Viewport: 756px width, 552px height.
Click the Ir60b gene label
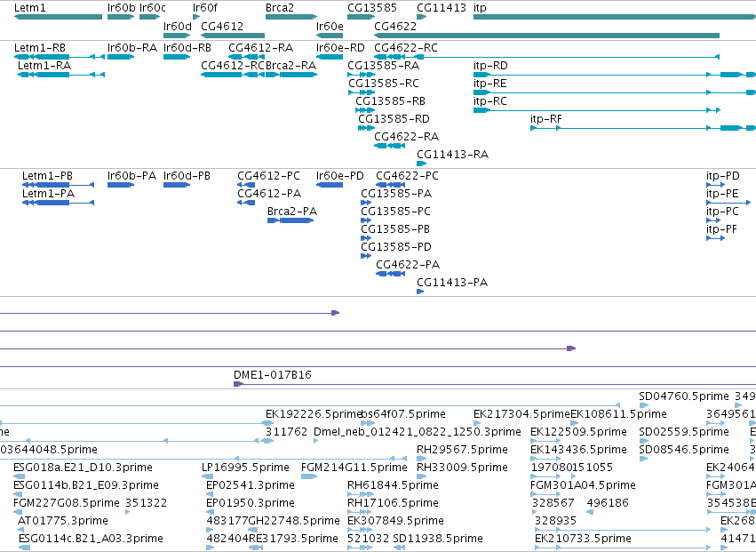pos(122,8)
